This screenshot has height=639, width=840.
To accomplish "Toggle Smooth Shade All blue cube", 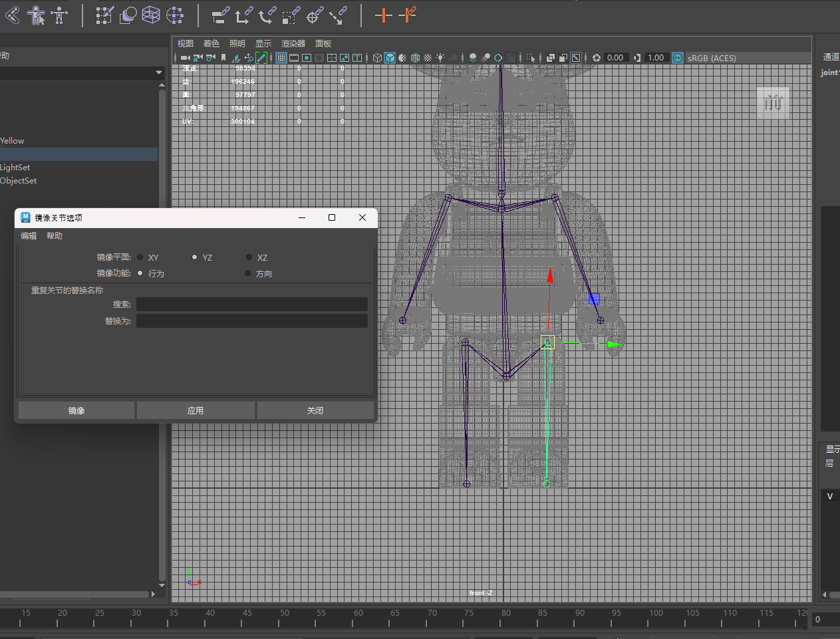I will pos(390,58).
